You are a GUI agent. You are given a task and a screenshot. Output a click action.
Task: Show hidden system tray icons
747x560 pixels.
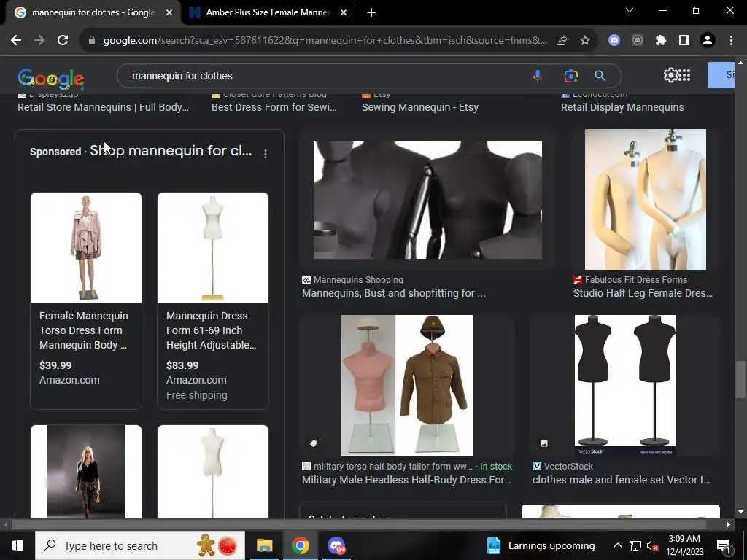pos(617,545)
